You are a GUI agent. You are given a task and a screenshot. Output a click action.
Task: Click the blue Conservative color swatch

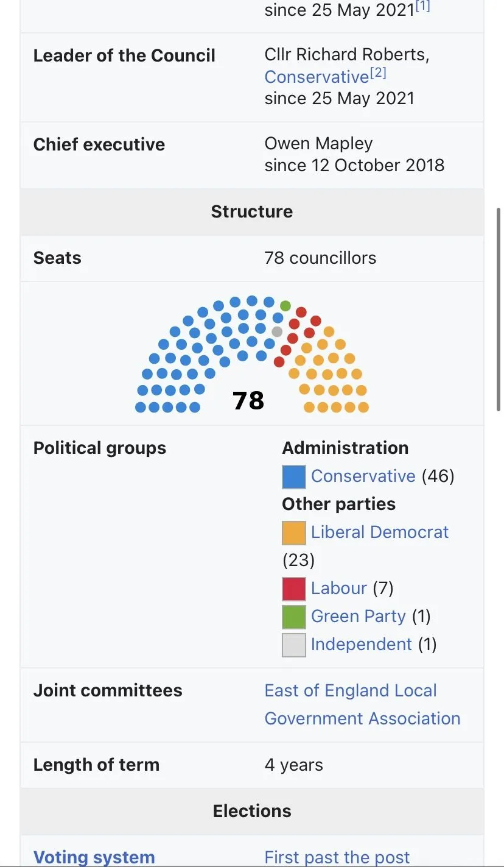(293, 476)
